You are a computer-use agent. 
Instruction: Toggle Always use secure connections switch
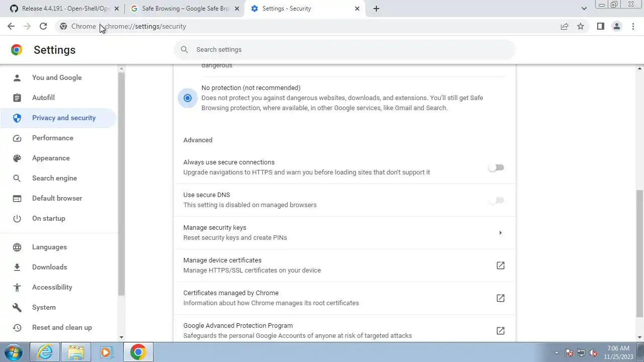click(x=496, y=167)
